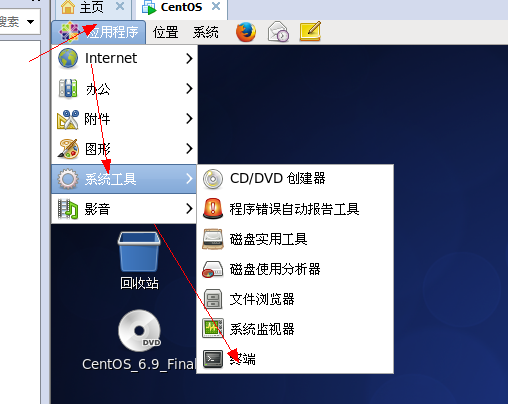Expand the 图形 submenu arrow

pyautogui.click(x=189, y=148)
